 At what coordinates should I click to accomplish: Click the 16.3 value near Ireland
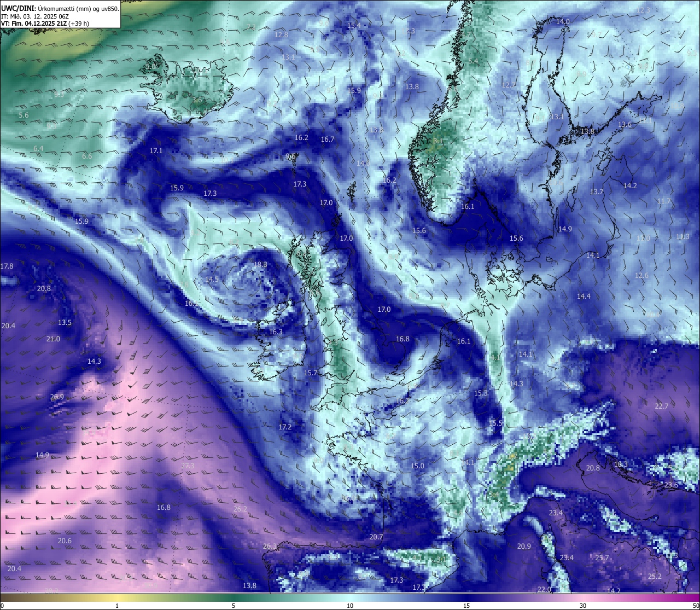[276, 332]
